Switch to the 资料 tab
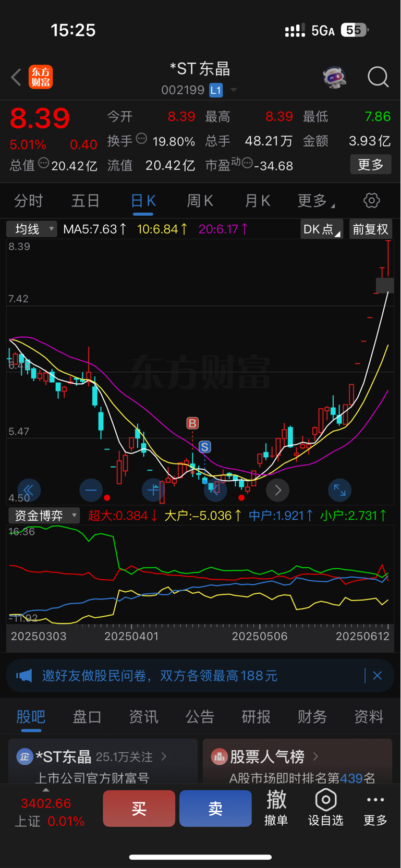This screenshot has height=868, width=401. (369, 717)
